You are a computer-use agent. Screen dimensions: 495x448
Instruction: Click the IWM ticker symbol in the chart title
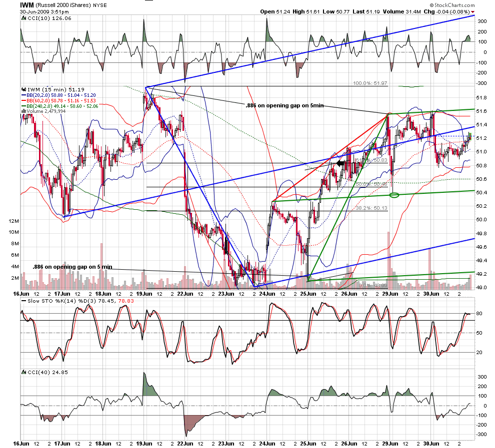tap(27, 5)
